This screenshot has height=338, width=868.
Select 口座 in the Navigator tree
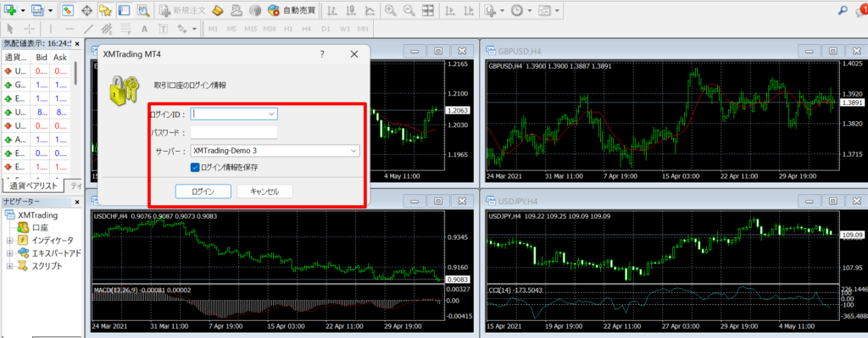39,227
